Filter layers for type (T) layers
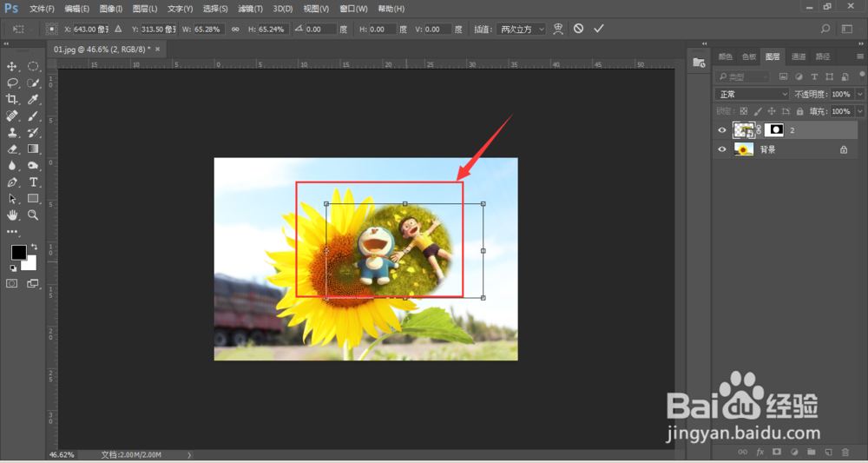Image resolution: width=868 pixels, height=463 pixels. point(814,76)
